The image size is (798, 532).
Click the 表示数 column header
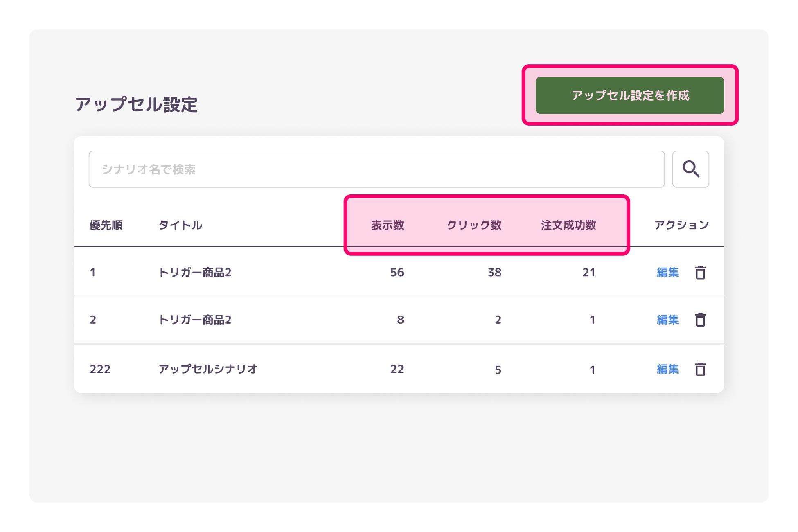(387, 225)
